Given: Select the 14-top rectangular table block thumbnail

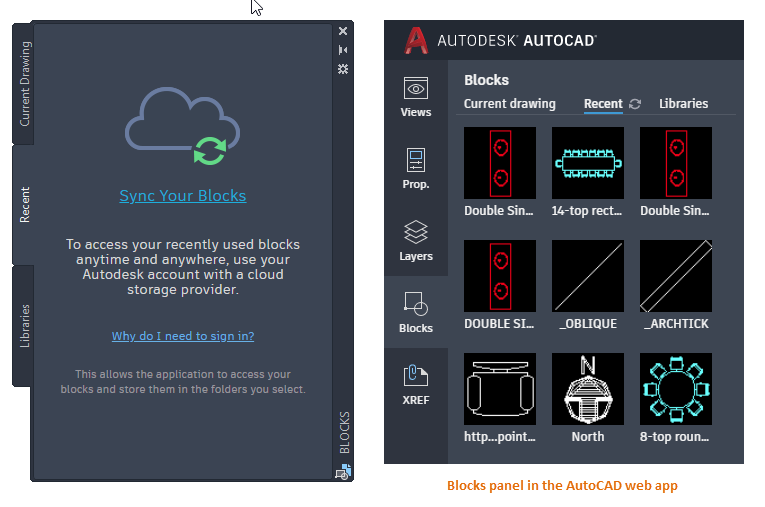Looking at the screenshot, I should [x=588, y=163].
